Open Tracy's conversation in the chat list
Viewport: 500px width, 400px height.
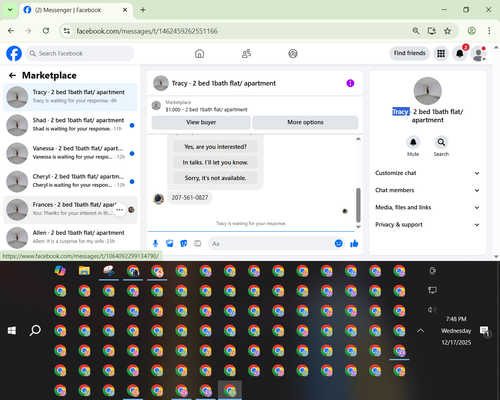[70, 97]
